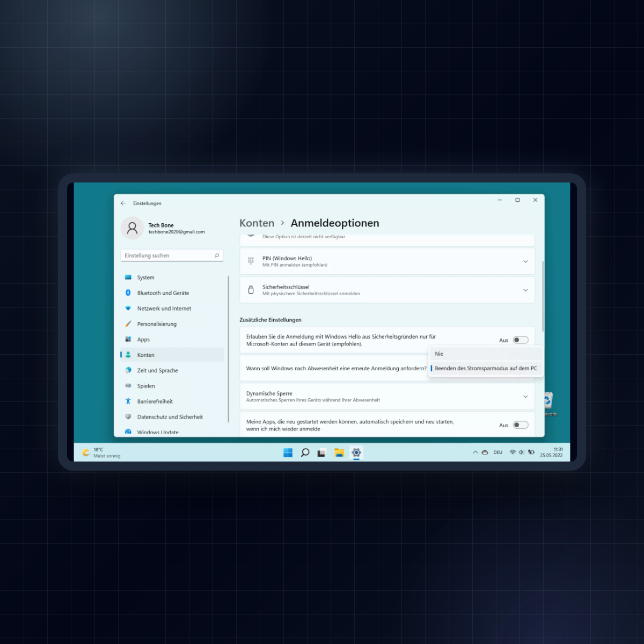644x644 pixels.
Task: Open Barrierefreiheit category label
Action: [155, 401]
